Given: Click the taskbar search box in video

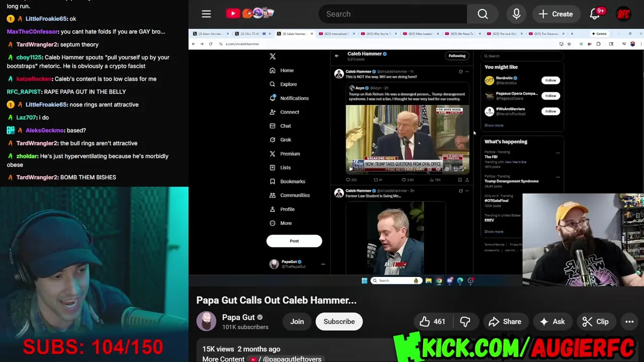Looking at the screenshot, I should tap(396, 281).
